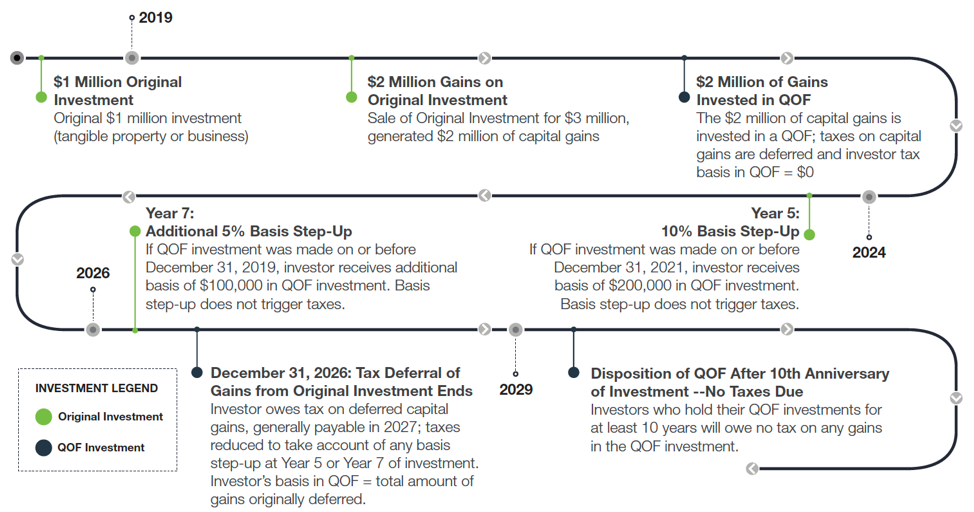974x512 pixels.
Task: Click the down chevron on the timeline's left curve
Action: 17,260
